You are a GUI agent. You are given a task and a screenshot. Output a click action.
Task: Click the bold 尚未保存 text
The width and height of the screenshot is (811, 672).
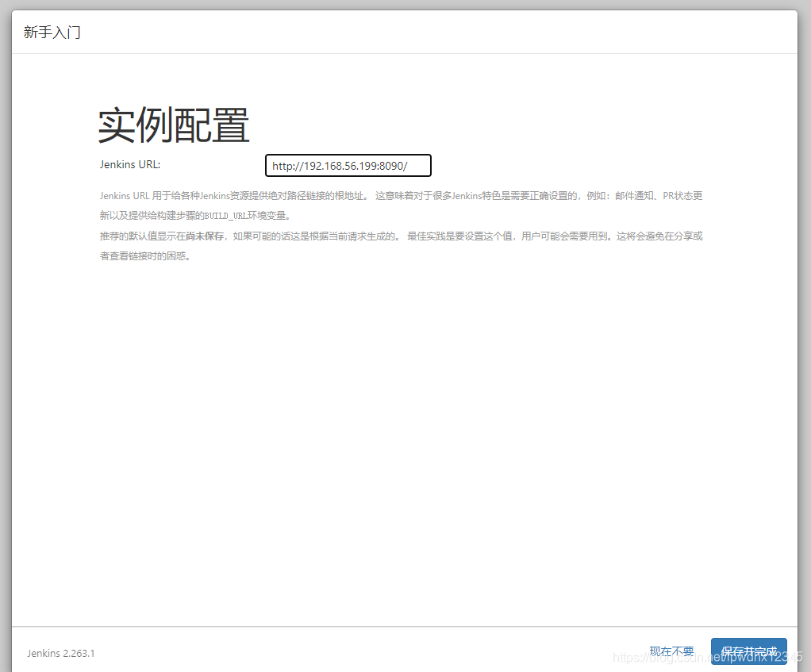pyautogui.click(x=205, y=236)
